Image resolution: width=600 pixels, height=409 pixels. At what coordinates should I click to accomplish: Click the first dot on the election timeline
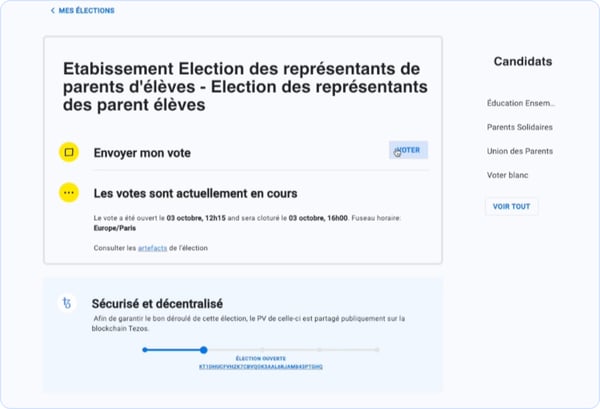point(145,350)
